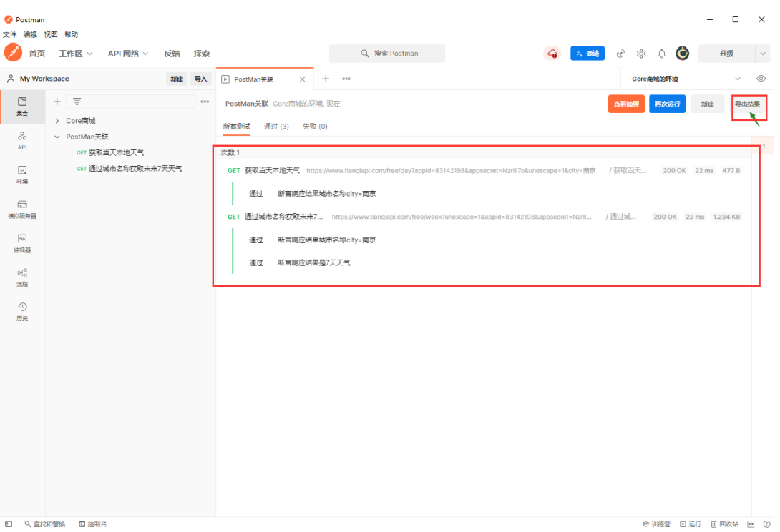The image size is (780, 532).
Task: Click the environment quick look eye icon
Action: coord(761,79)
